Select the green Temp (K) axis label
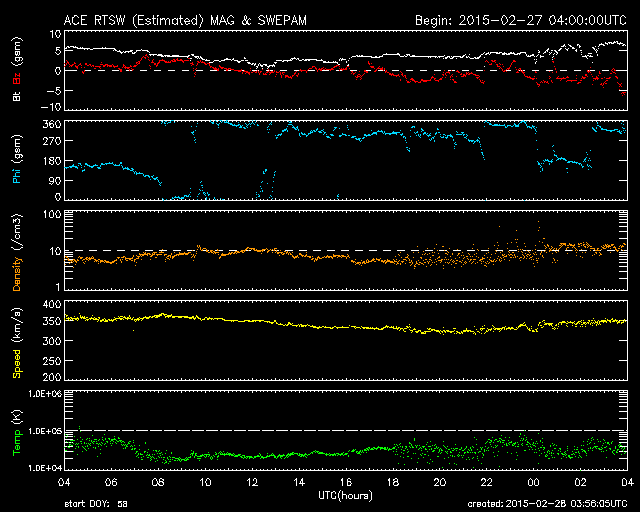 point(17,433)
